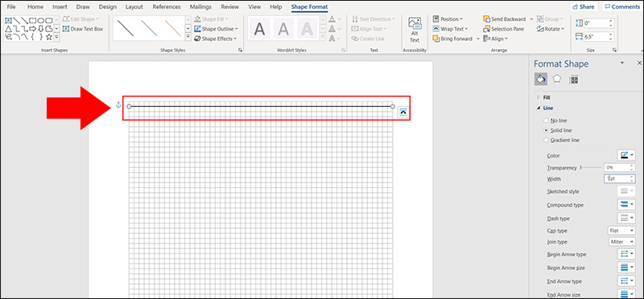Switch to the Review tab
This screenshot has width=644, height=299.
click(x=230, y=6)
